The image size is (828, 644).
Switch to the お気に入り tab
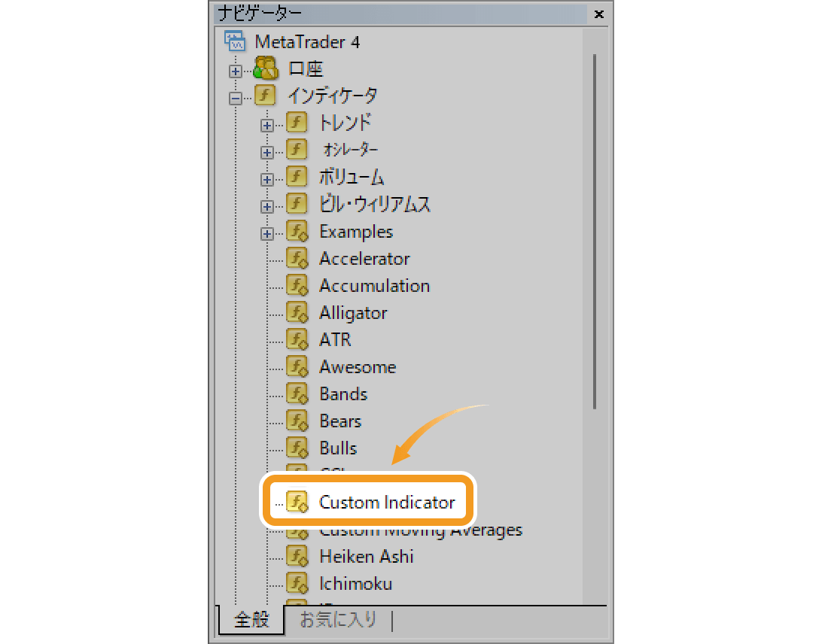point(338,620)
